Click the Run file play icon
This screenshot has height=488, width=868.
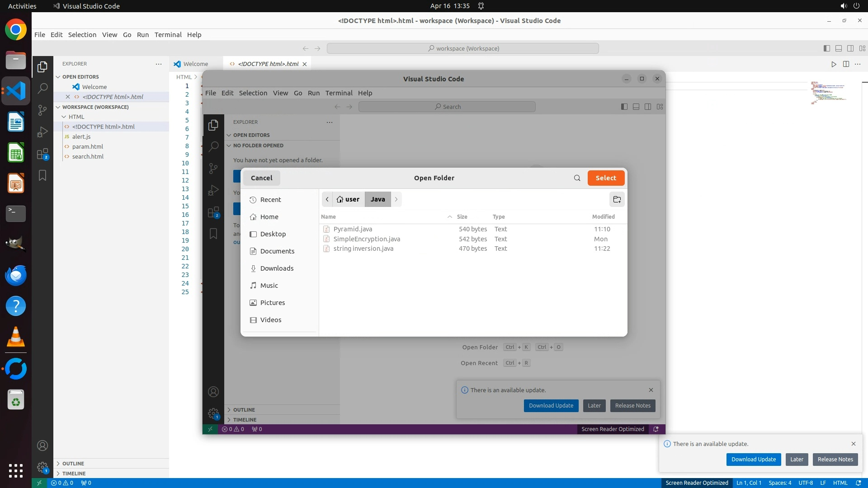click(834, 64)
